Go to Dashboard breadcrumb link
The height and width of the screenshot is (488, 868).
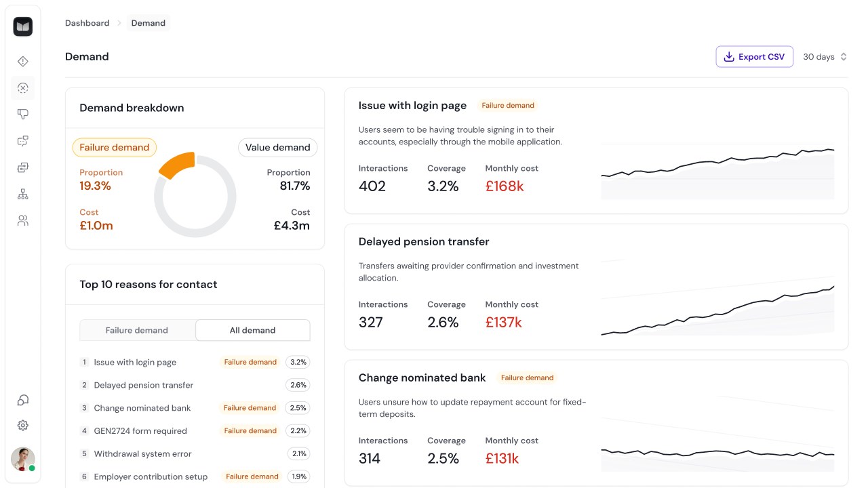[x=87, y=23]
